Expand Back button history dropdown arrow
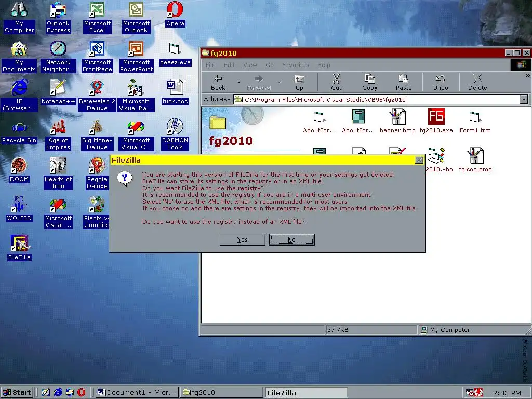This screenshot has height=399, width=532. point(238,83)
